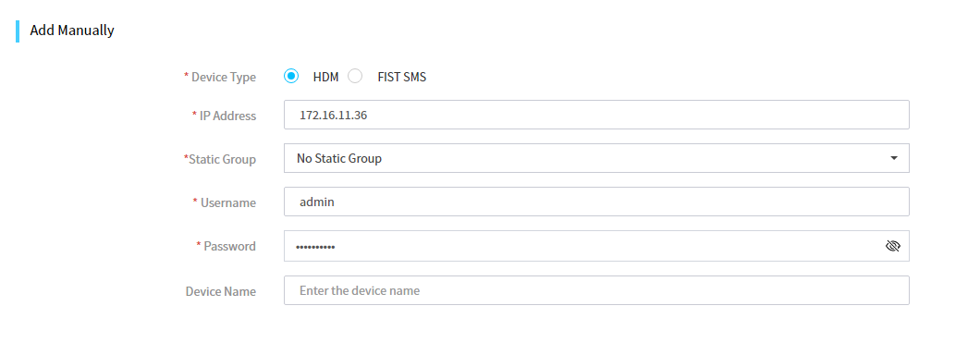Image resolution: width=980 pixels, height=355 pixels.
Task: Click the Device Type field label
Action: click(x=224, y=78)
